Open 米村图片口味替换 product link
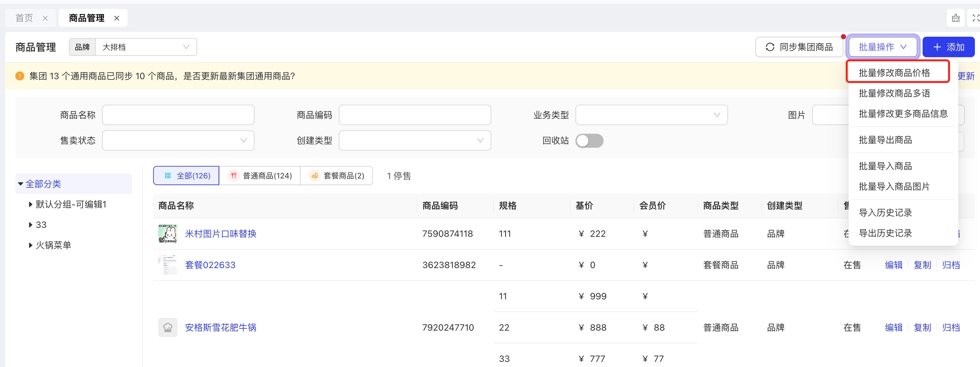This screenshot has height=367, width=980. tap(221, 234)
